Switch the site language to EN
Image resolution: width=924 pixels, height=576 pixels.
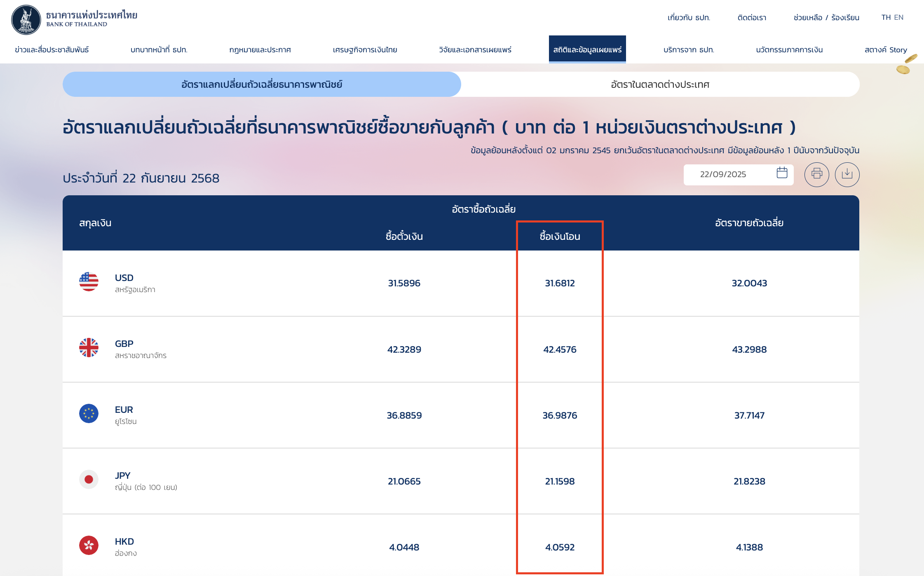[898, 17]
